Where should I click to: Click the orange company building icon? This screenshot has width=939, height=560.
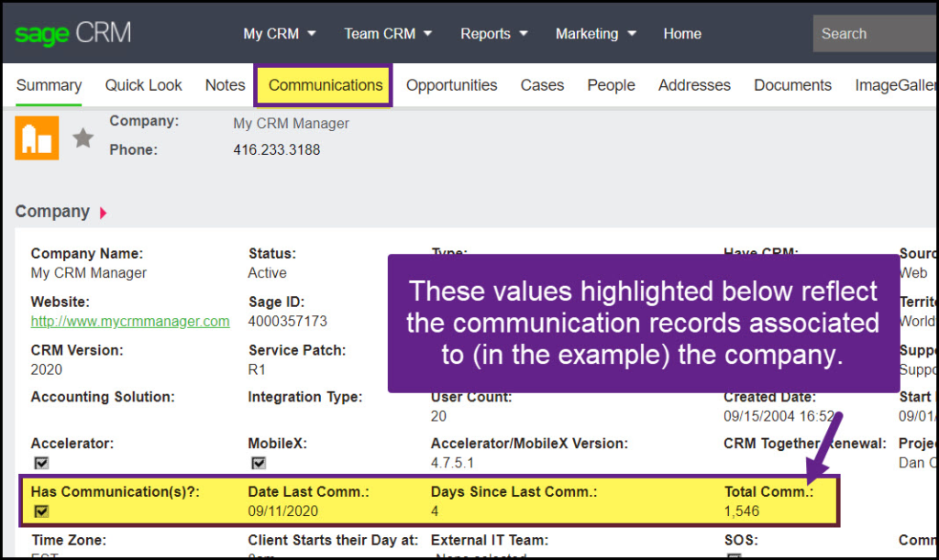[x=37, y=138]
